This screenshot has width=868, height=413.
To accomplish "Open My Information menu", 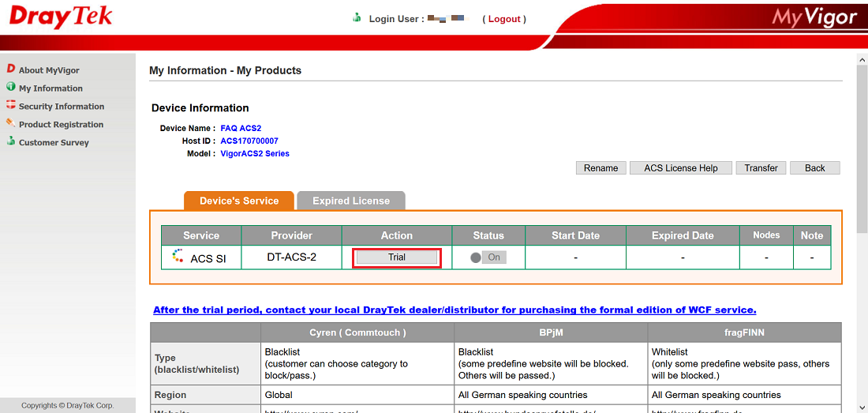I will 51,88.
